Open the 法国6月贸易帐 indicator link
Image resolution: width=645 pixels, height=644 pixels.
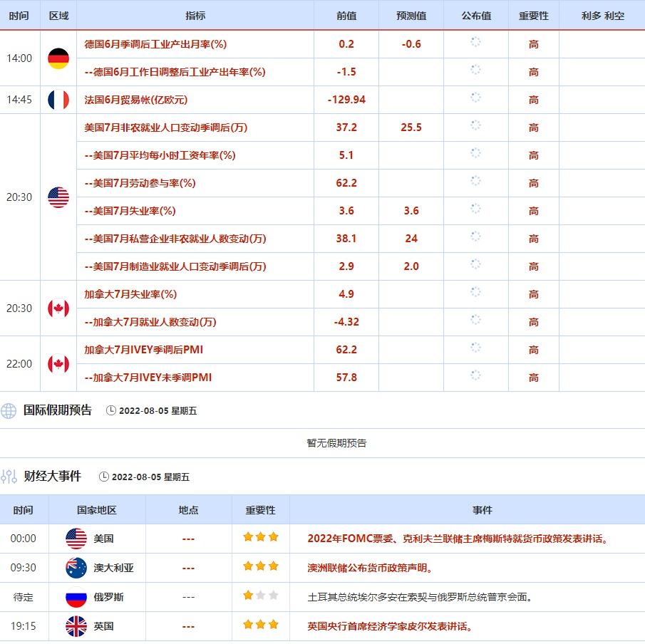pos(135,100)
